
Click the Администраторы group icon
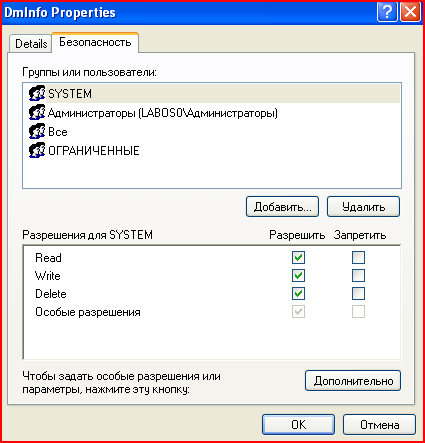coord(37,112)
